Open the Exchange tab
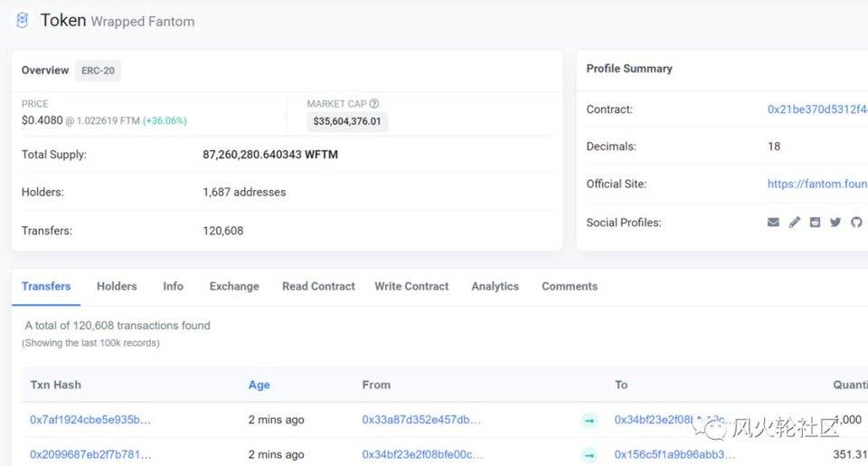This screenshot has height=466, width=868. click(x=234, y=287)
